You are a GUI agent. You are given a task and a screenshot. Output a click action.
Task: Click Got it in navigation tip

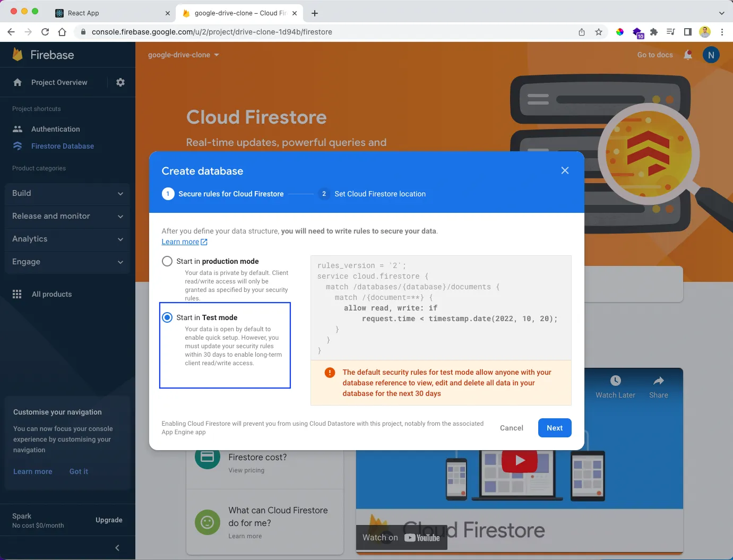[x=79, y=471]
